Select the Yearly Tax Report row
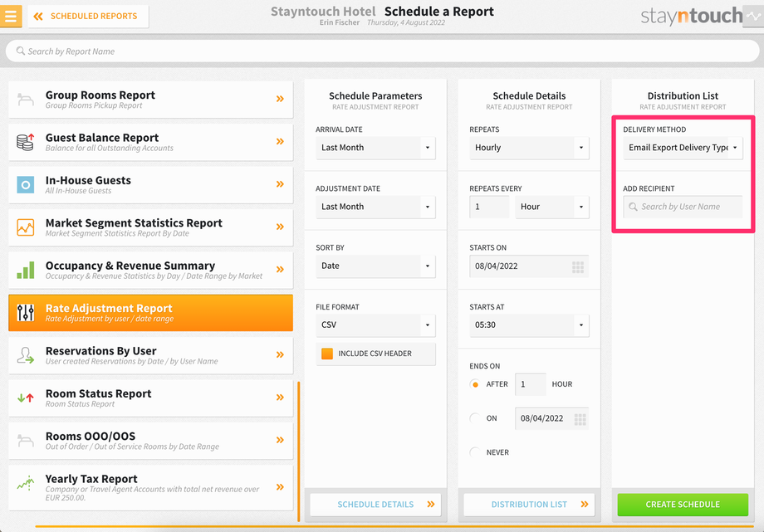The image size is (764, 532). [x=150, y=488]
